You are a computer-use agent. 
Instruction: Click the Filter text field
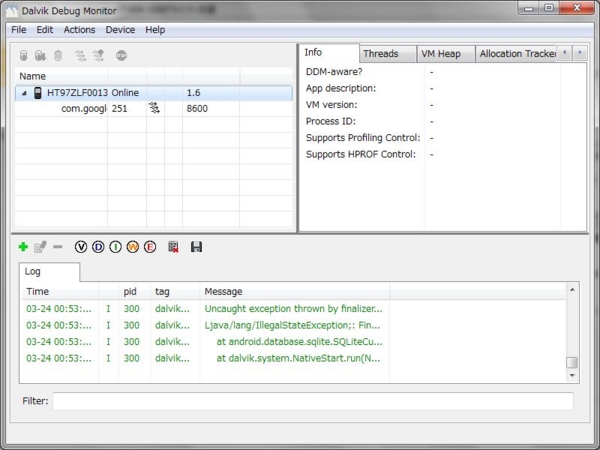[313, 401]
